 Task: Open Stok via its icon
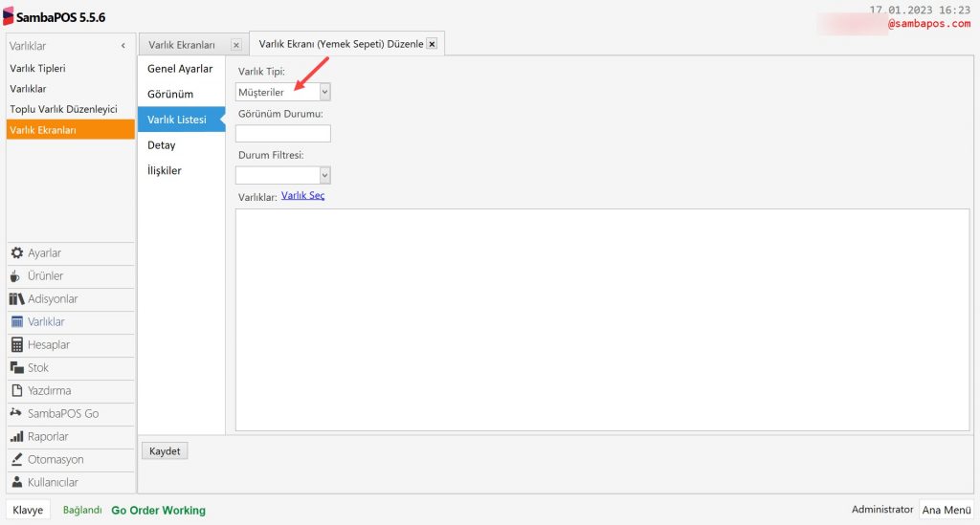tap(17, 368)
